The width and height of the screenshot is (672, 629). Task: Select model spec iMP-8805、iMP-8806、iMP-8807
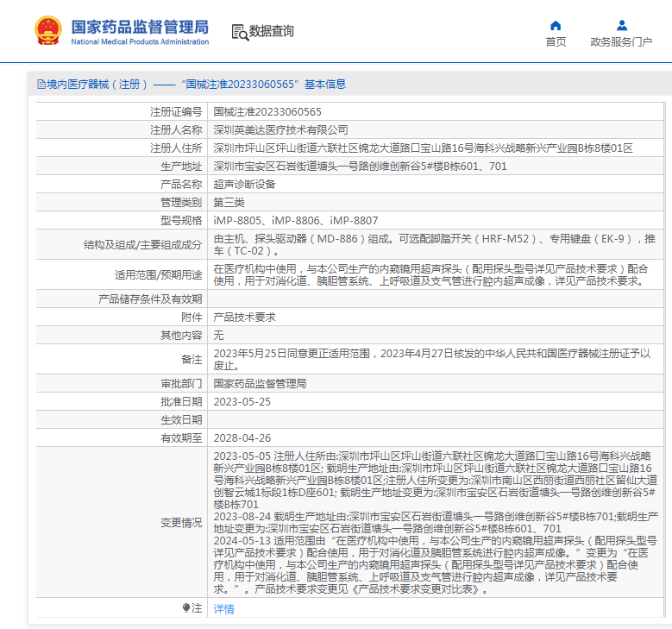tap(296, 220)
